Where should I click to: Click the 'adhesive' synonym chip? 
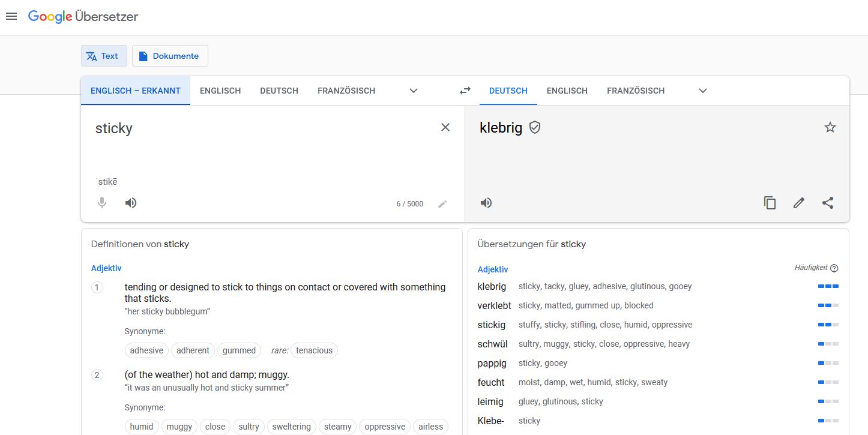coord(146,350)
